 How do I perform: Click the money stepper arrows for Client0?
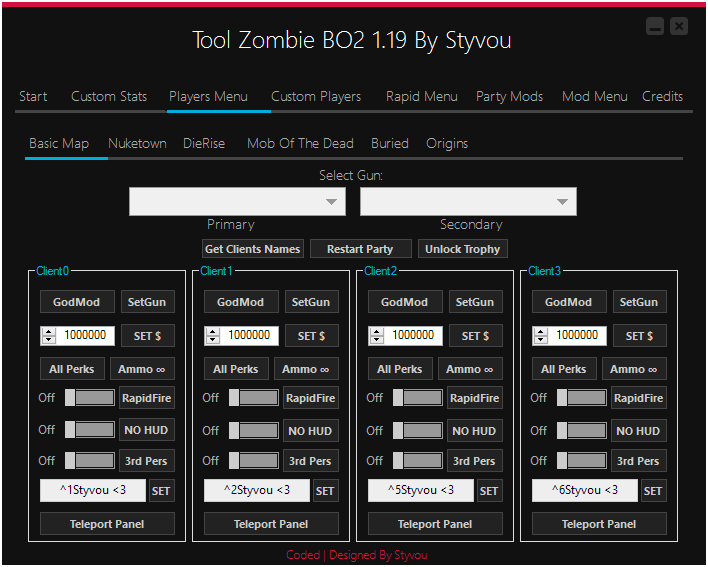pyautogui.click(x=48, y=335)
